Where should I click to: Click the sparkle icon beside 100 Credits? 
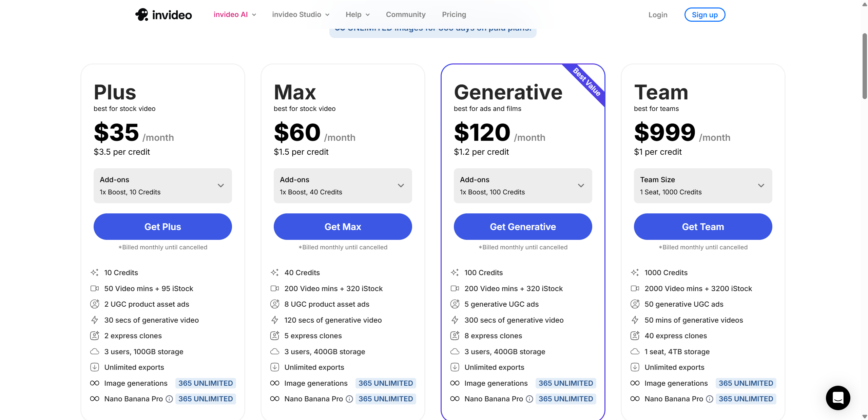[x=455, y=272]
